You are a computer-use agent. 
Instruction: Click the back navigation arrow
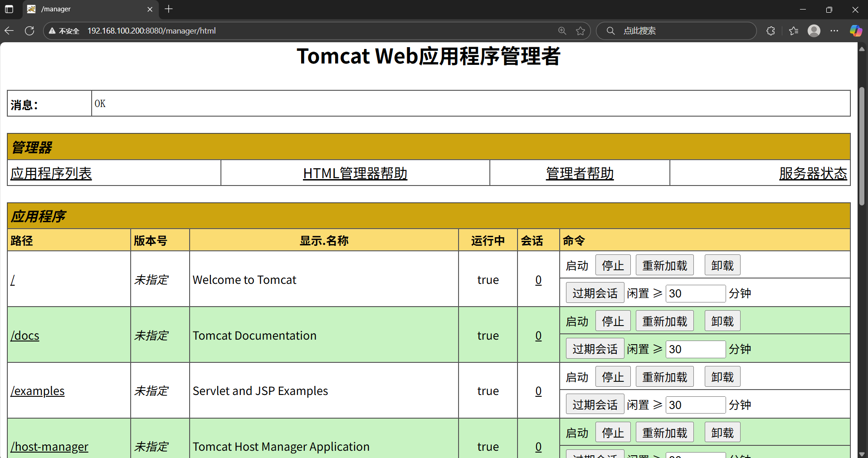point(9,30)
